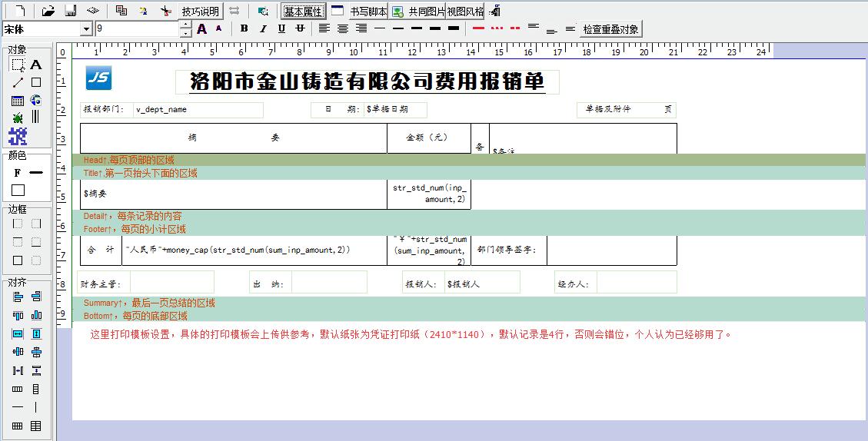Click the save disk icon
868x441 pixels.
tap(70, 11)
